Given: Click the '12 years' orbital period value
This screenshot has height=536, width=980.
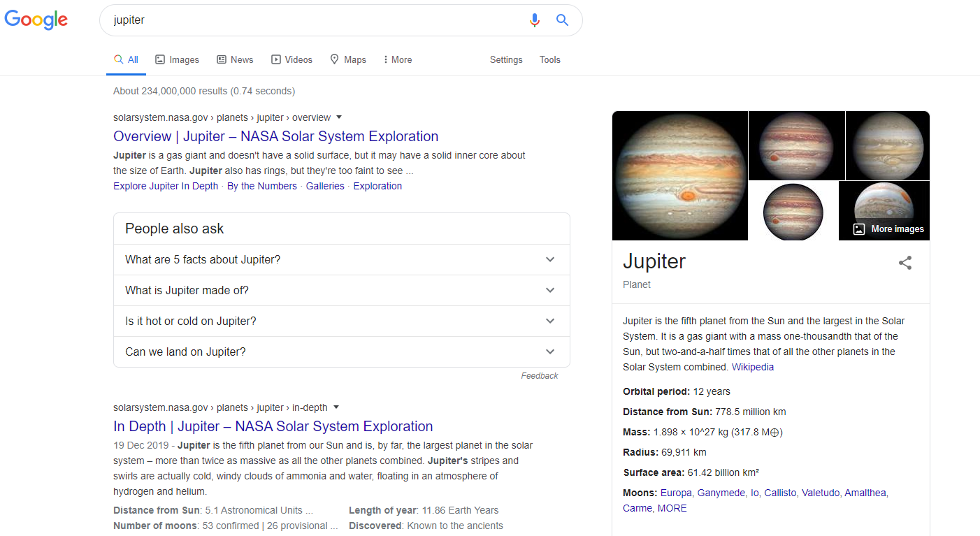Looking at the screenshot, I should 712,391.
